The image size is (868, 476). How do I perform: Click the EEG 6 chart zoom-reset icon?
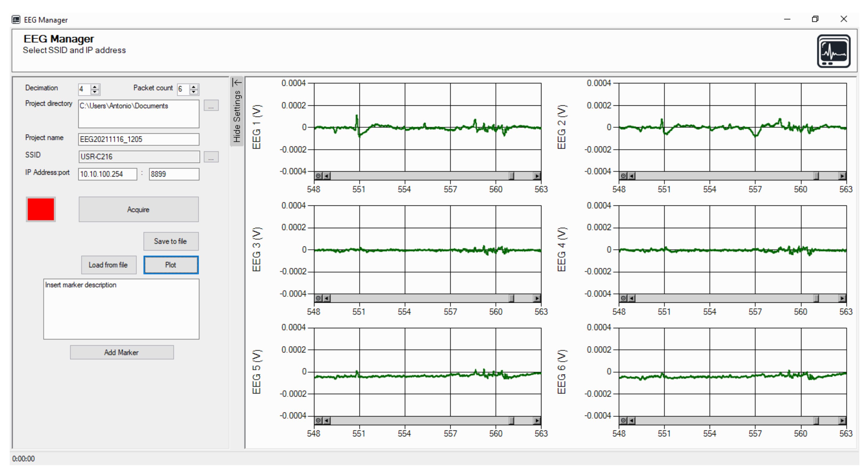[x=623, y=420]
